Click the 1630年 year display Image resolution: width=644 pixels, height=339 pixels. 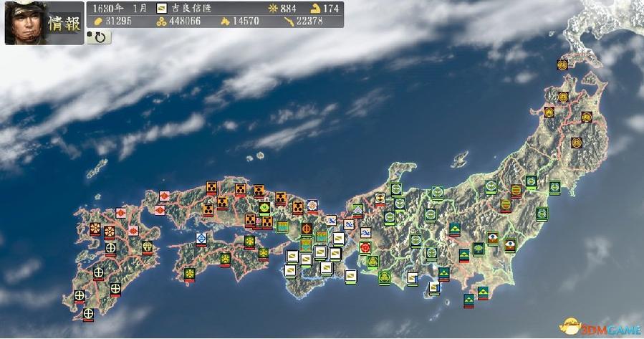[x=108, y=8]
